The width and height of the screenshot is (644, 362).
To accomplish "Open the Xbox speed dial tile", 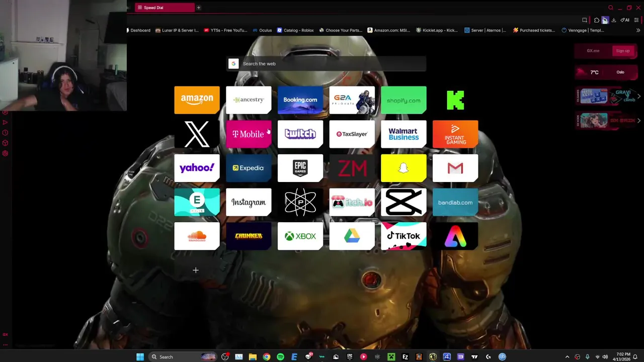I will 300,236.
